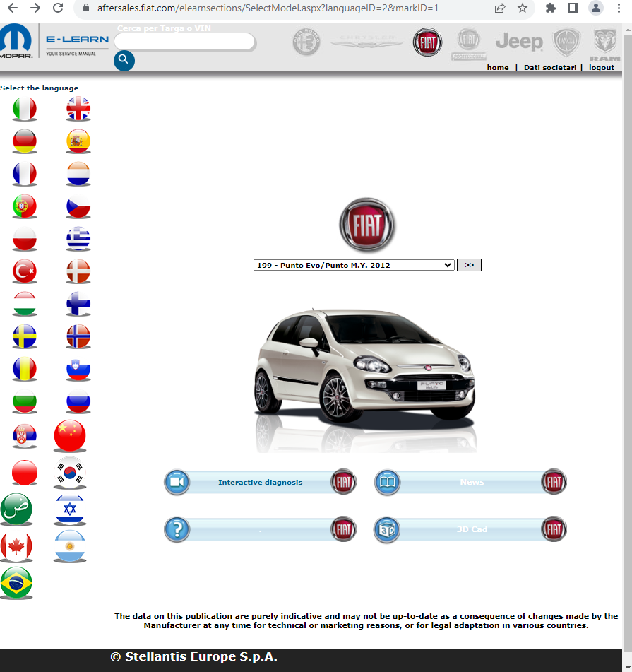Pick the Canadian flag language
The height and width of the screenshot is (672, 632).
pyautogui.click(x=16, y=548)
